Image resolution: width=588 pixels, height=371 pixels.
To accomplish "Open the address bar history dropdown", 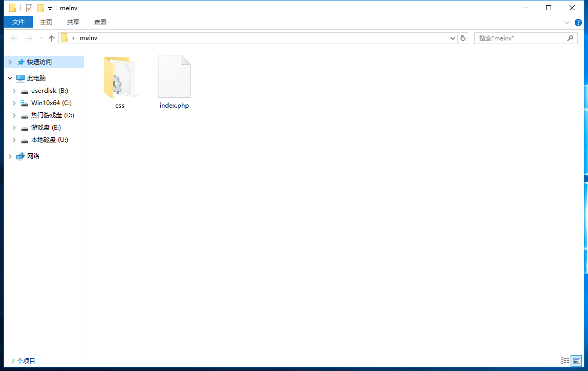I will pyautogui.click(x=453, y=38).
